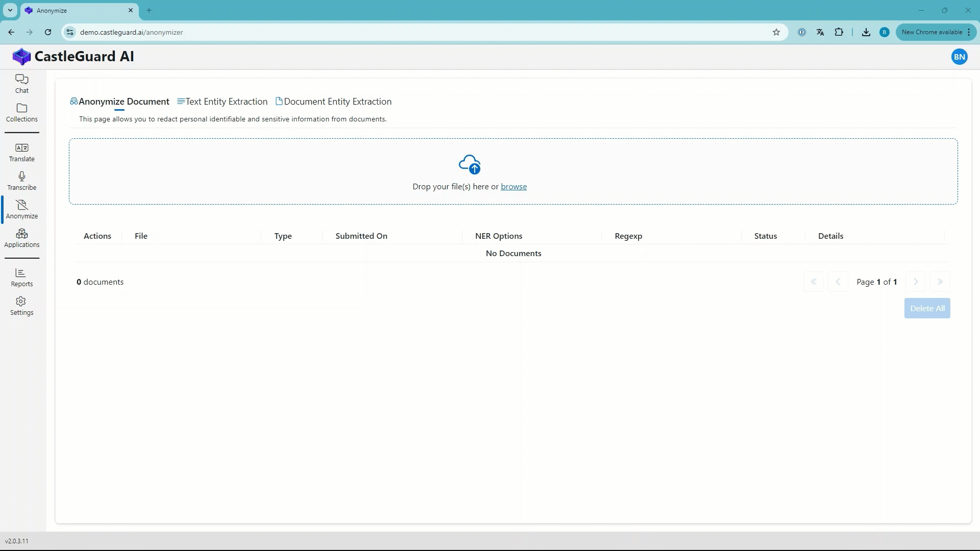Screen dimensions: 980x551
Task: Click the NER Options column header
Action: (499, 236)
